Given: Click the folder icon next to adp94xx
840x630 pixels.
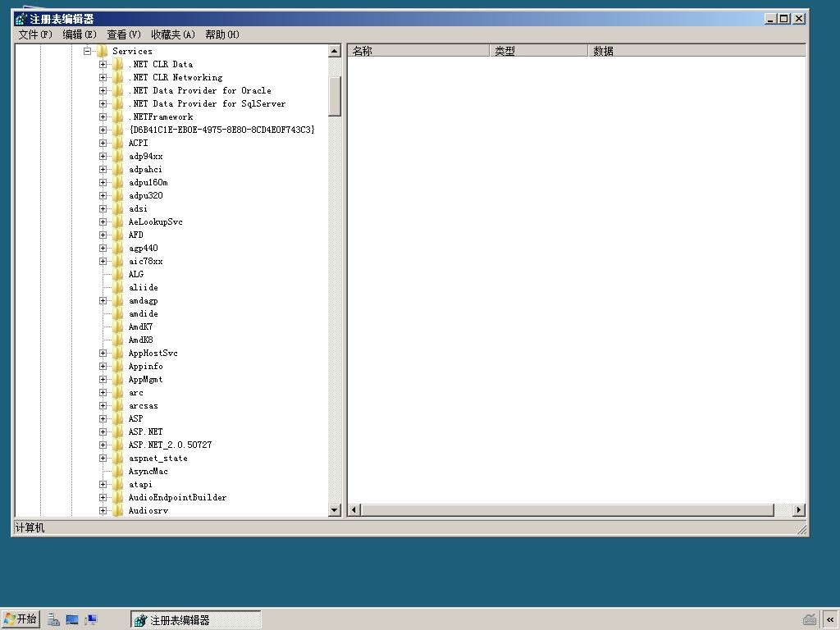Looking at the screenshot, I should click(x=118, y=157).
